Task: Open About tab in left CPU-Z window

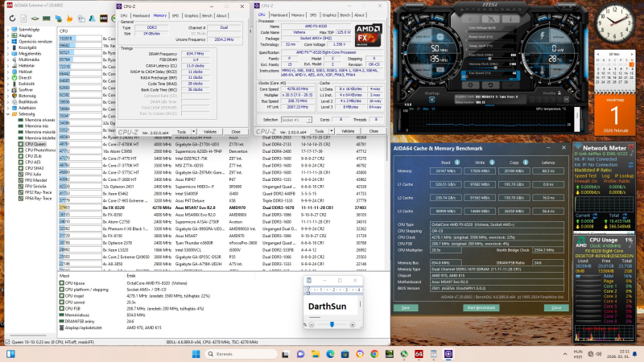Action: click(221, 15)
